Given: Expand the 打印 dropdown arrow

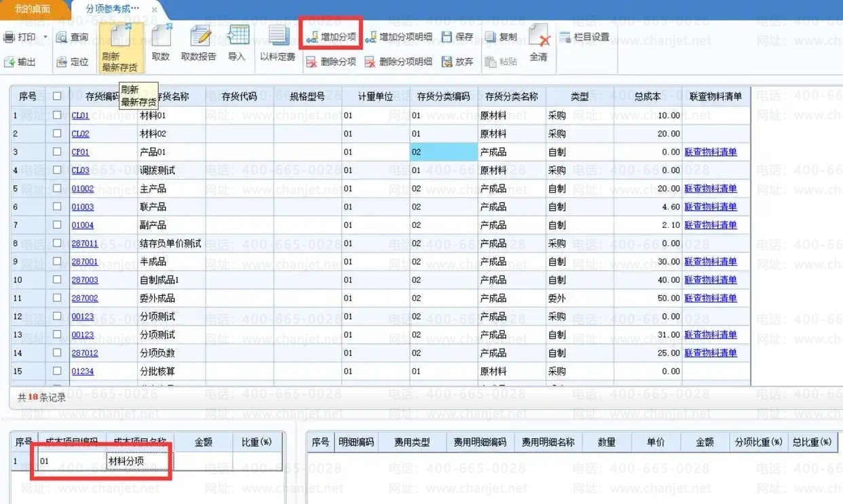Looking at the screenshot, I should pyautogui.click(x=45, y=37).
